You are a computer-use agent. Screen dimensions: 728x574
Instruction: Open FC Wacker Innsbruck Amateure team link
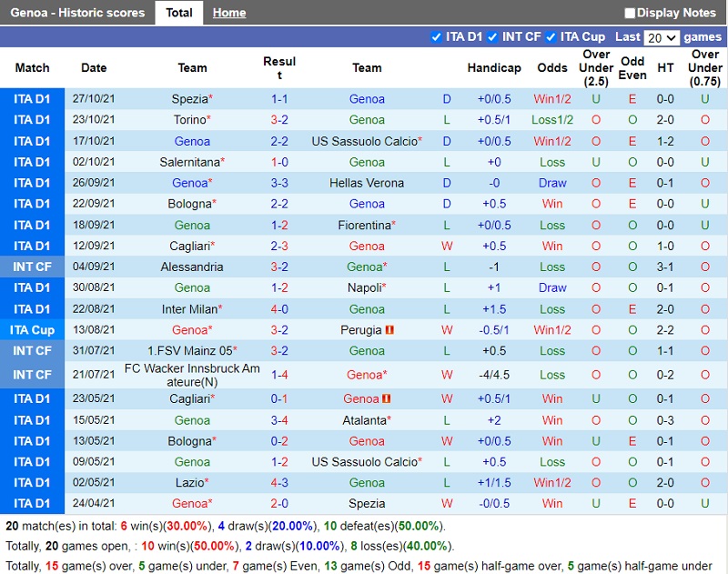click(x=192, y=375)
